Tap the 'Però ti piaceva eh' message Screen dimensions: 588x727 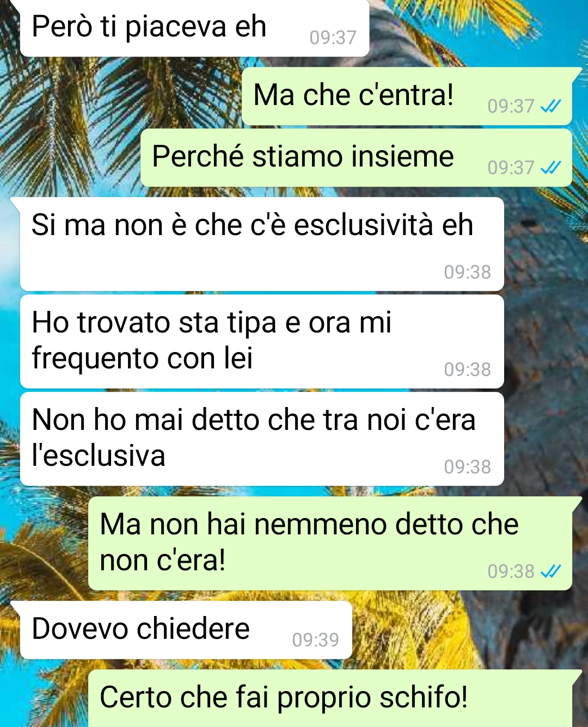194,27
